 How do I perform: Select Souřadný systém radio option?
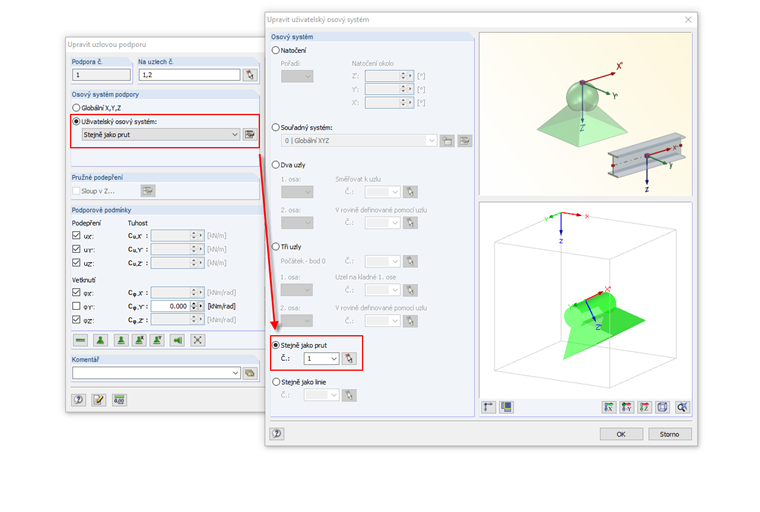[276, 127]
